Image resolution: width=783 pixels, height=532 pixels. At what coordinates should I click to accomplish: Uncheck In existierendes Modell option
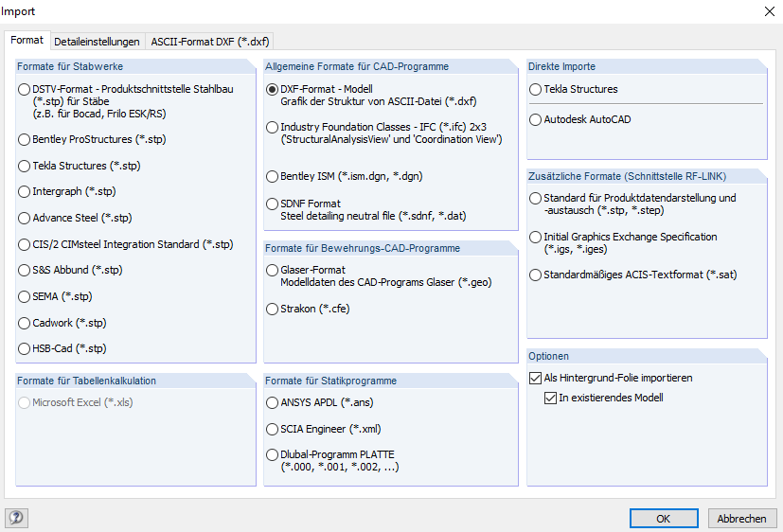pyautogui.click(x=551, y=398)
